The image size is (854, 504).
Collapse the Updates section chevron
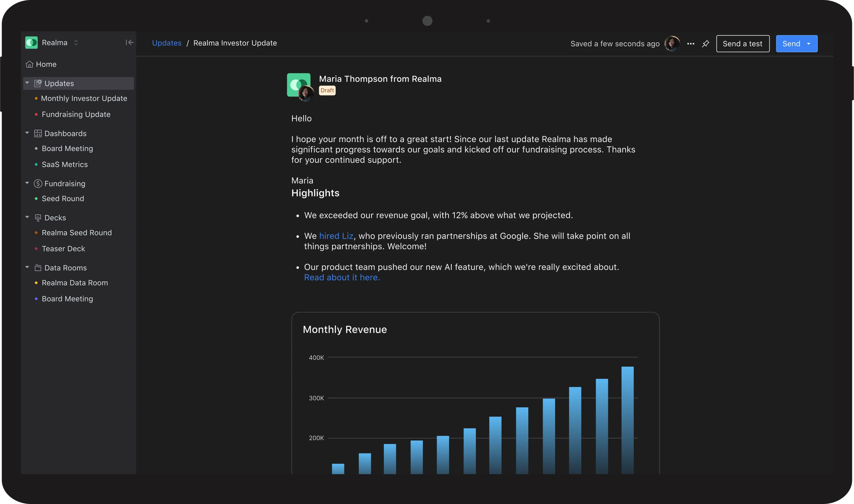27,83
